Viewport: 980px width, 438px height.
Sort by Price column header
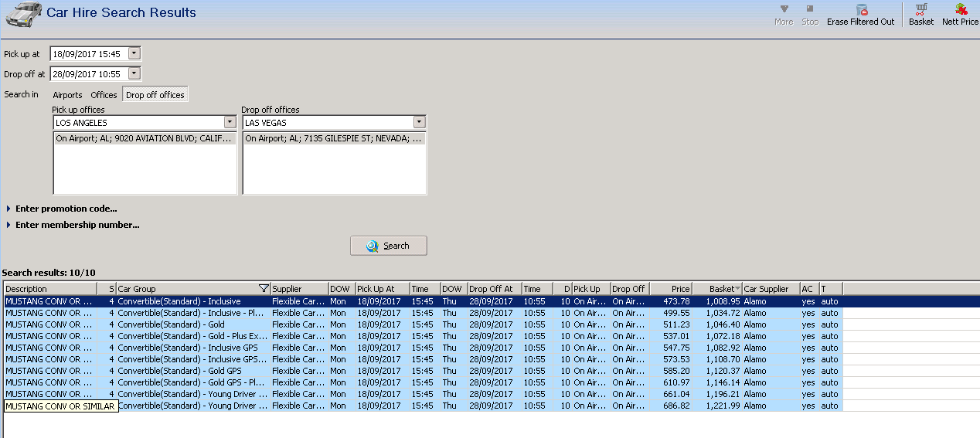671,289
